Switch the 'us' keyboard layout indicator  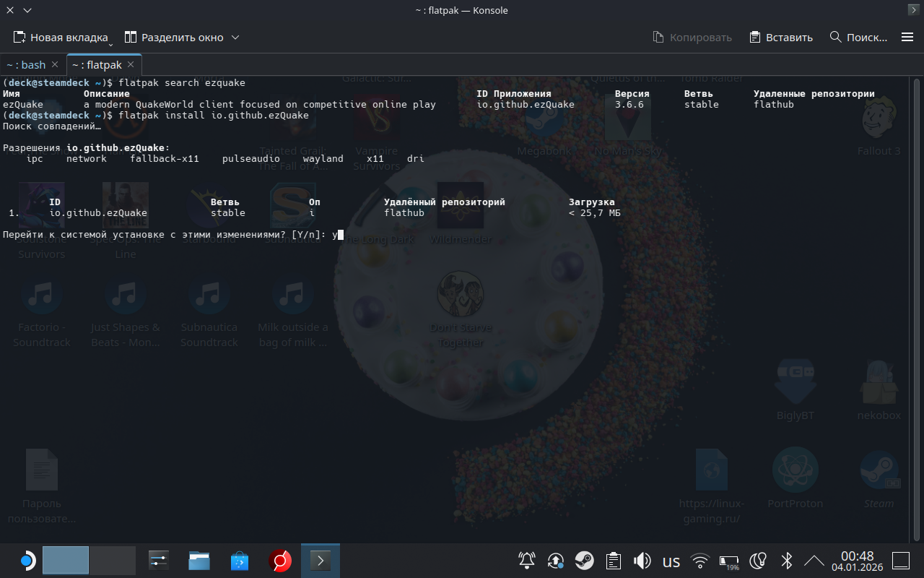click(x=671, y=561)
